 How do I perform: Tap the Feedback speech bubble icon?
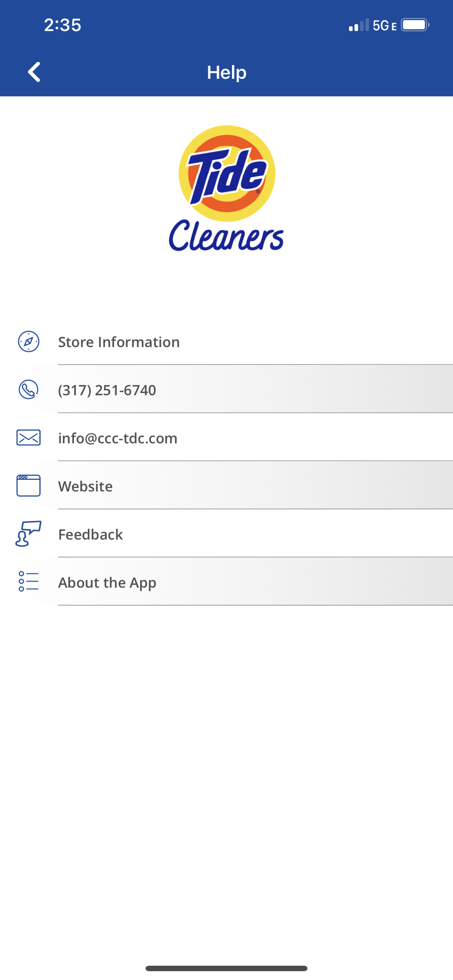click(x=28, y=534)
